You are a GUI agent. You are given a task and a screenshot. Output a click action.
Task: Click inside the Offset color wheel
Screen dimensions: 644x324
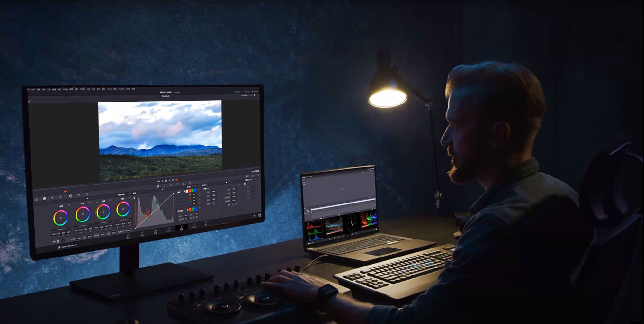(123, 209)
